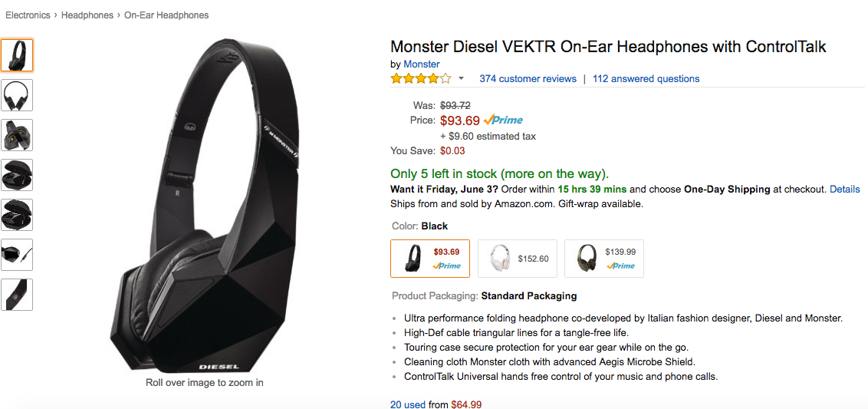Select the first side-view headphone thumbnail
This screenshot has width=868, height=409.
pos(17,55)
